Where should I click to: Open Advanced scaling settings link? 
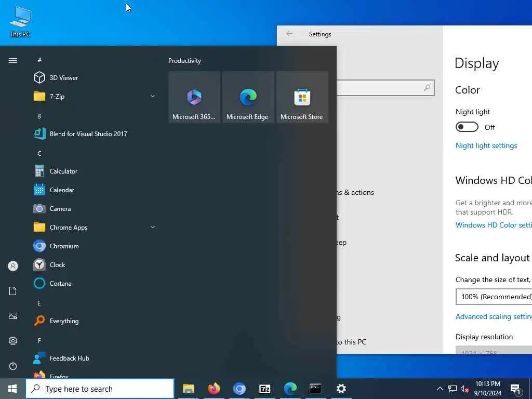(x=494, y=316)
